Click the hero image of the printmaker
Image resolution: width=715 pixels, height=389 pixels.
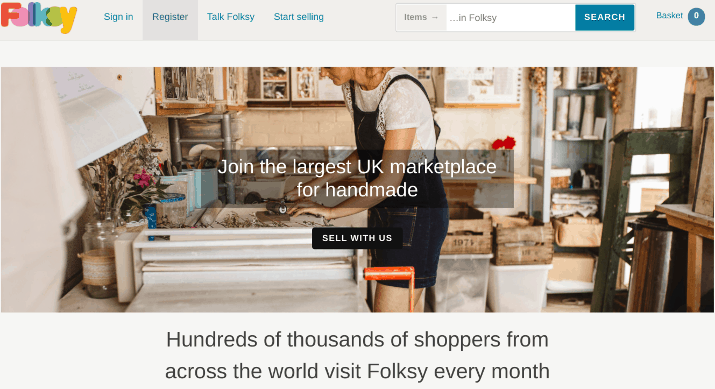[x=357, y=190]
